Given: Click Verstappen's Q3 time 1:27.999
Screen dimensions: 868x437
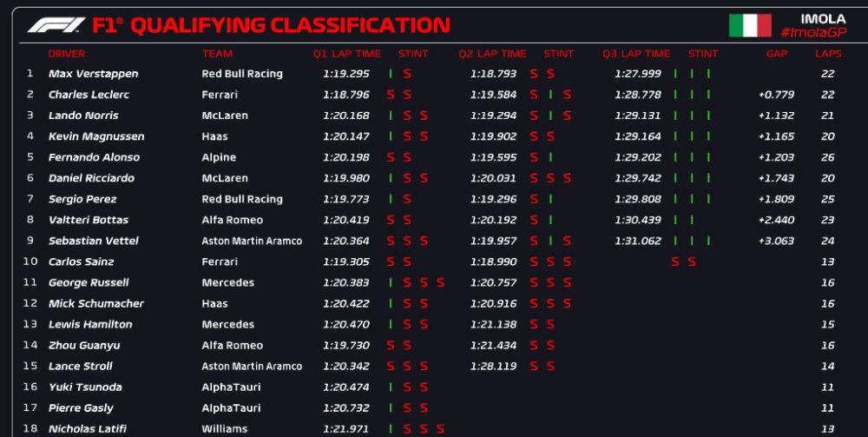Looking at the screenshot, I should tap(638, 74).
